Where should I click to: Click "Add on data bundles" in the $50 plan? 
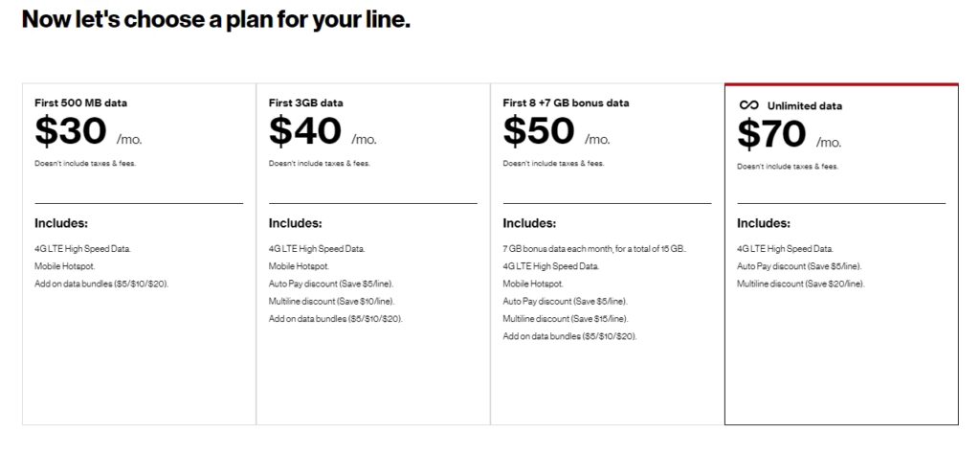pos(569,336)
